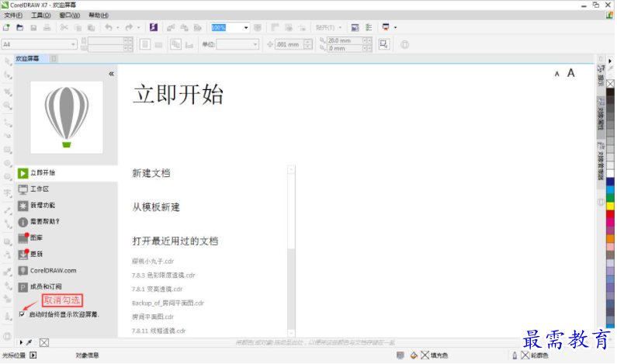This screenshot has height=364, width=617.
Task: Click the Export icon in toolbar
Action: coord(184,27)
